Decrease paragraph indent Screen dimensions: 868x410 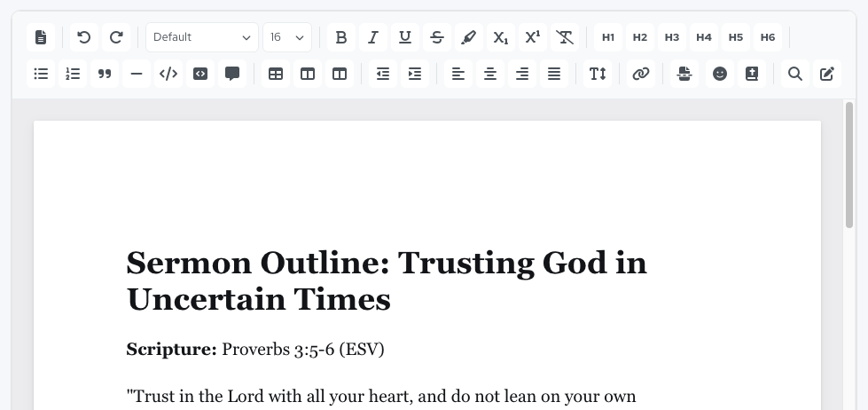pos(382,74)
